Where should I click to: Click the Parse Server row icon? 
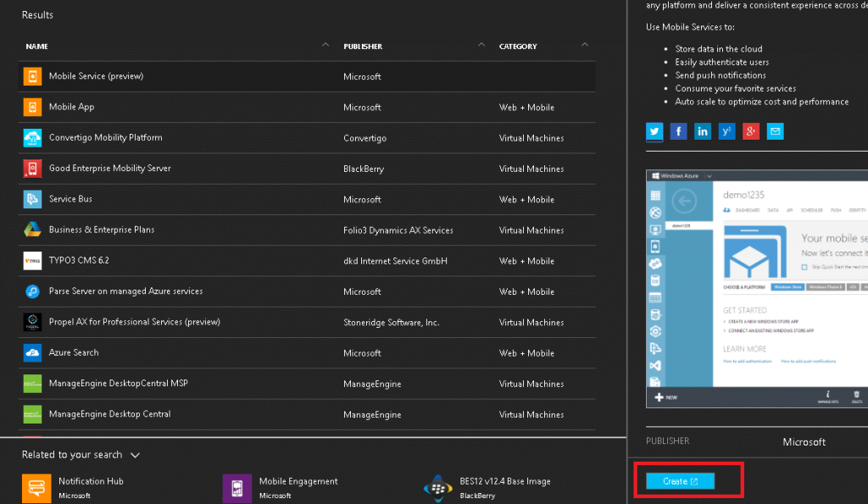point(32,291)
